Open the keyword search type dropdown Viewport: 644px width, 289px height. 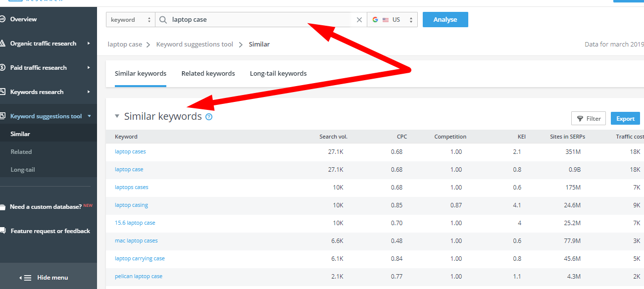click(131, 20)
